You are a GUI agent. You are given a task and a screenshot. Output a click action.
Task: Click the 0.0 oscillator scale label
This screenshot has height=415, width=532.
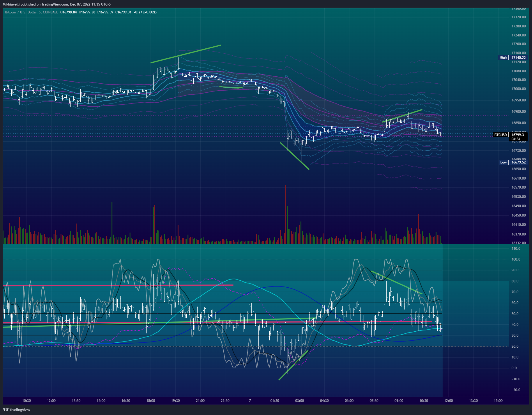tap(514, 368)
